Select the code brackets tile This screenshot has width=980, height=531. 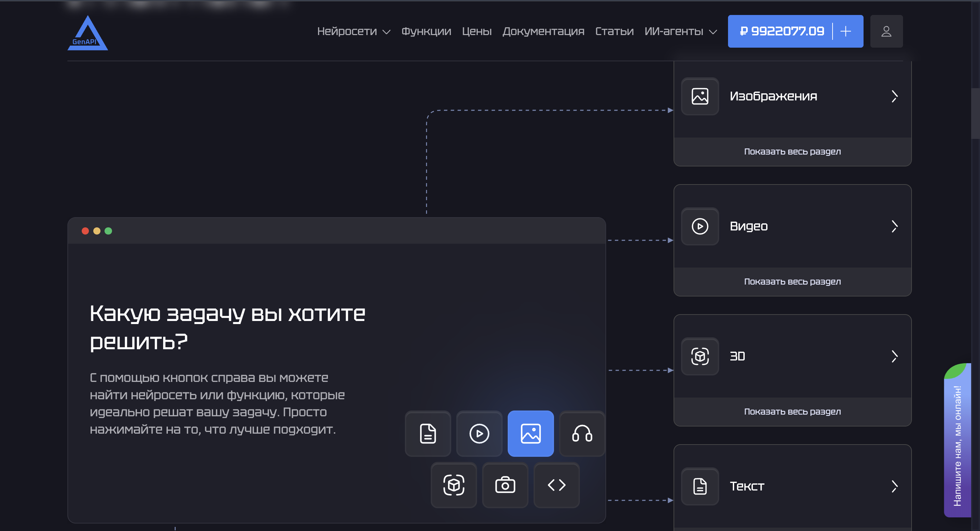click(556, 485)
